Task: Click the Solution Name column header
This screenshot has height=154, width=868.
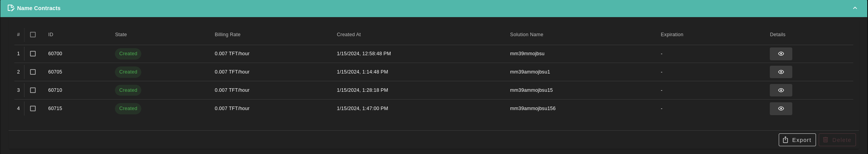Action: point(526,35)
